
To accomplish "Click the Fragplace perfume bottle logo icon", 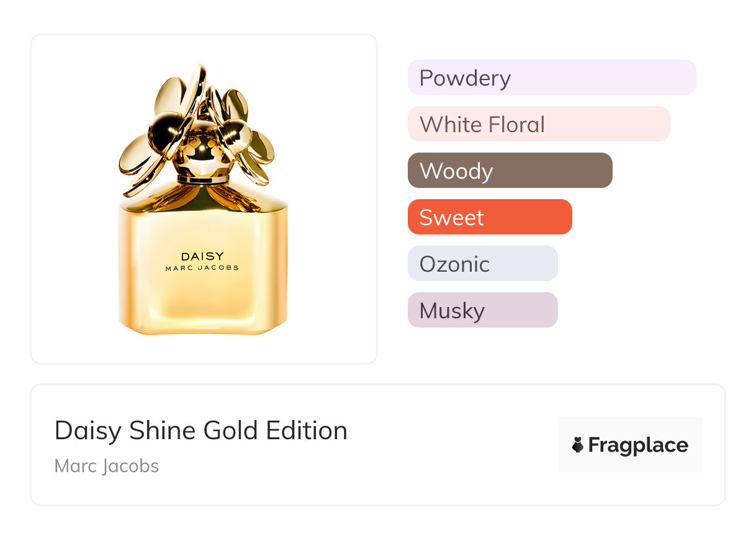I will [578, 445].
